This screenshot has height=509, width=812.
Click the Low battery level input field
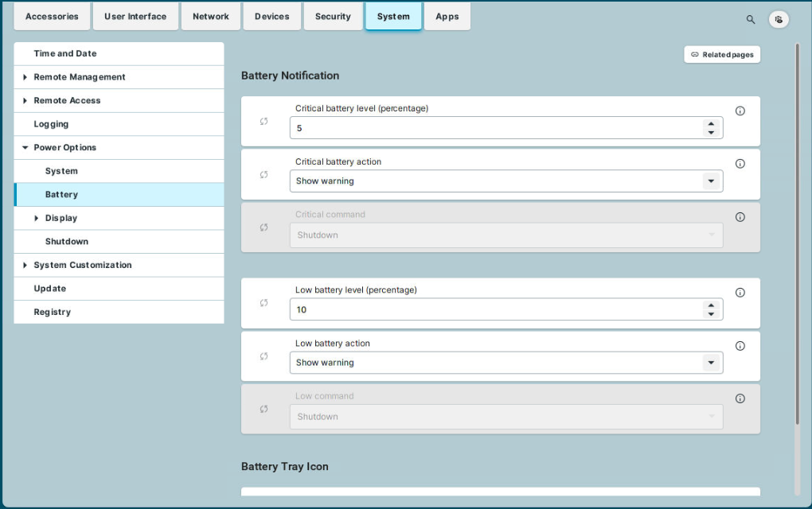(494, 309)
